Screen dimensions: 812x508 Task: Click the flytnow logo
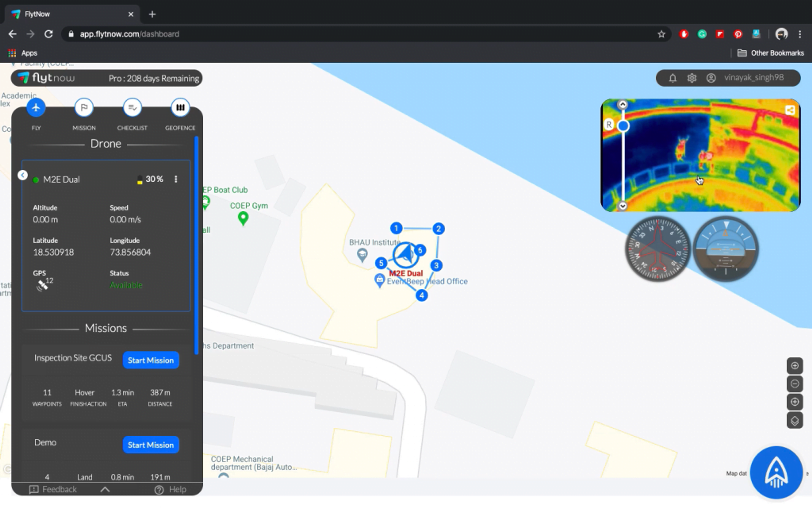[x=46, y=78]
